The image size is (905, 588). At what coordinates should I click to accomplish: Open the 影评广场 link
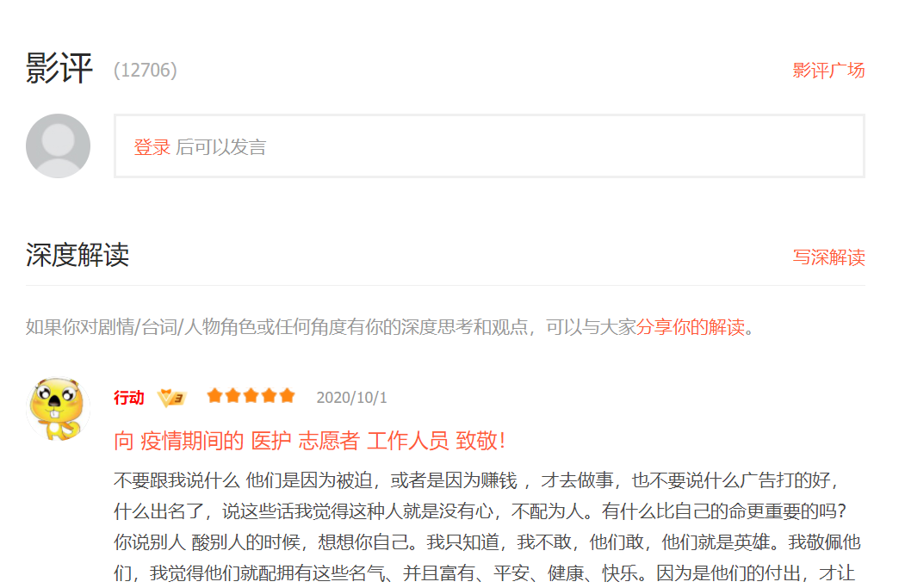tap(828, 71)
